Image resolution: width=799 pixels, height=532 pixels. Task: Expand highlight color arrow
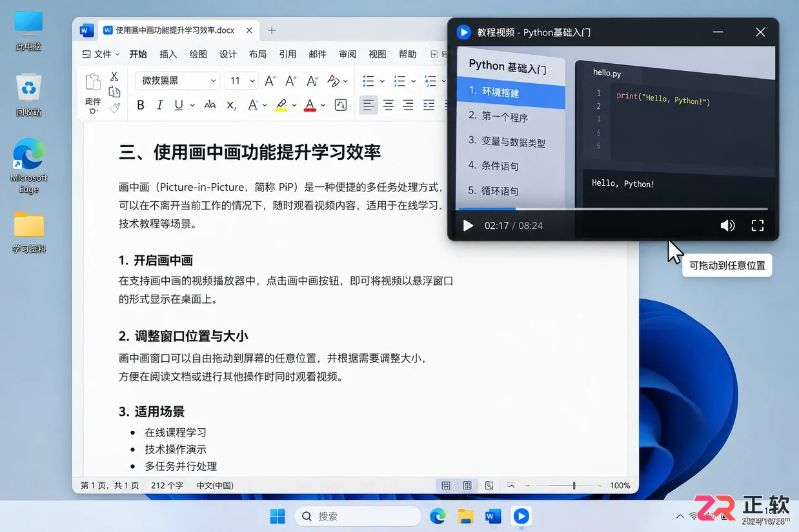[x=294, y=105]
